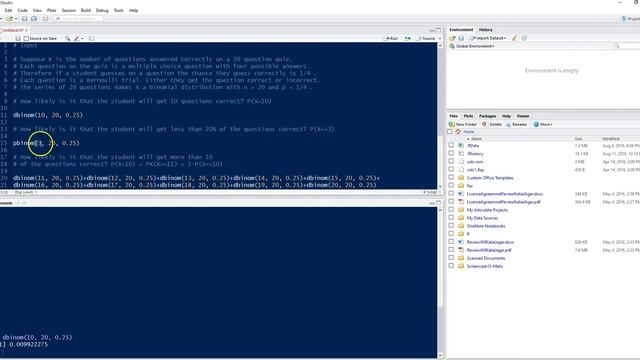The width and height of the screenshot is (640, 360).
Task: Open the Edit menu
Action: (x=8, y=10)
